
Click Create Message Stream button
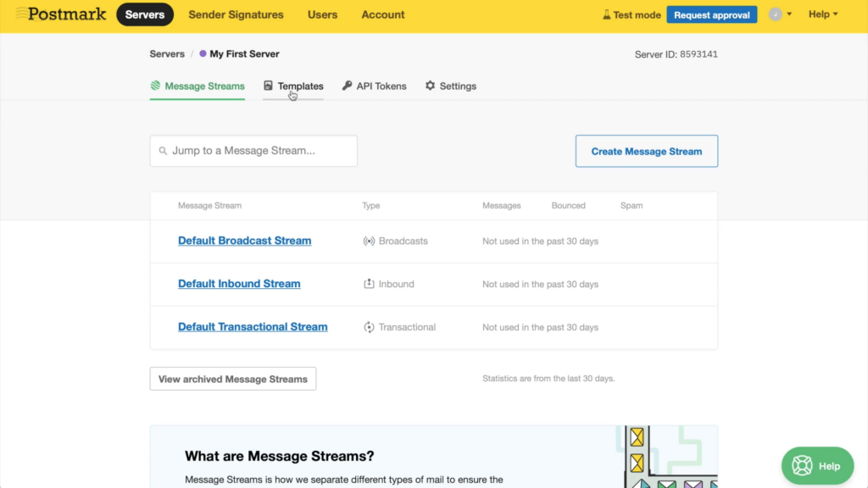[x=647, y=151]
